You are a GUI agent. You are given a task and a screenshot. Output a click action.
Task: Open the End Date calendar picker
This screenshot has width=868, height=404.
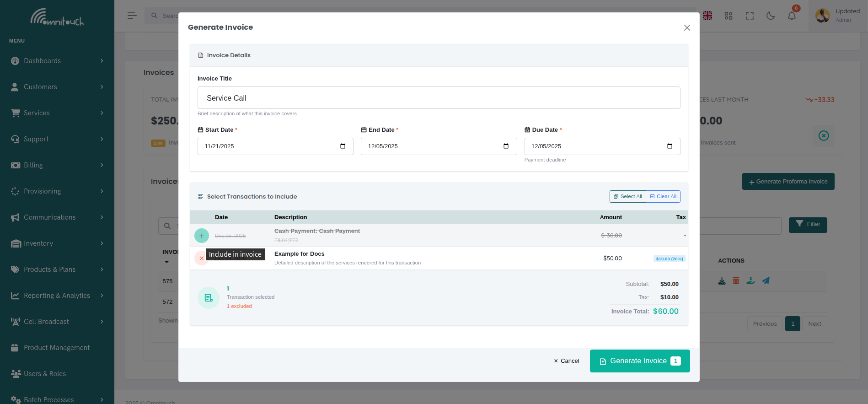coord(506,146)
